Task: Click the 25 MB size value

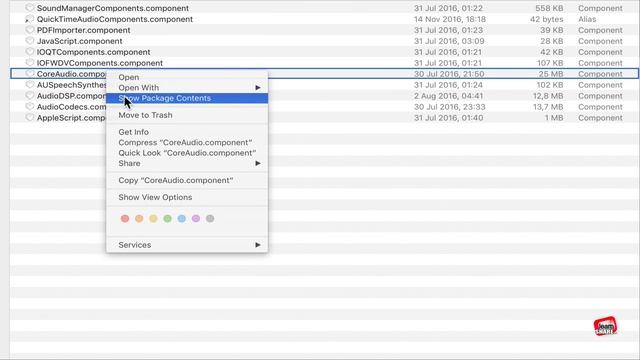Action: coord(551,74)
